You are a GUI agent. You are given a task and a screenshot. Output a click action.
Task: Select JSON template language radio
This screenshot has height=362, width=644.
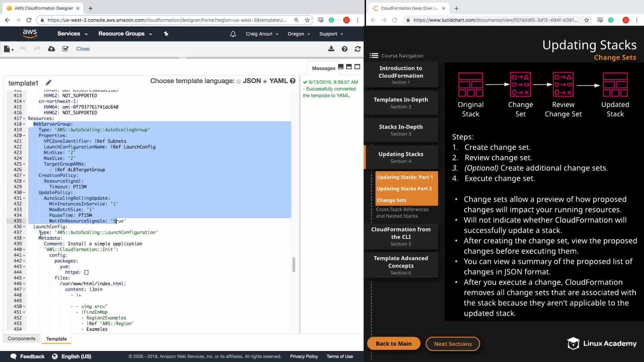point(238,81)
